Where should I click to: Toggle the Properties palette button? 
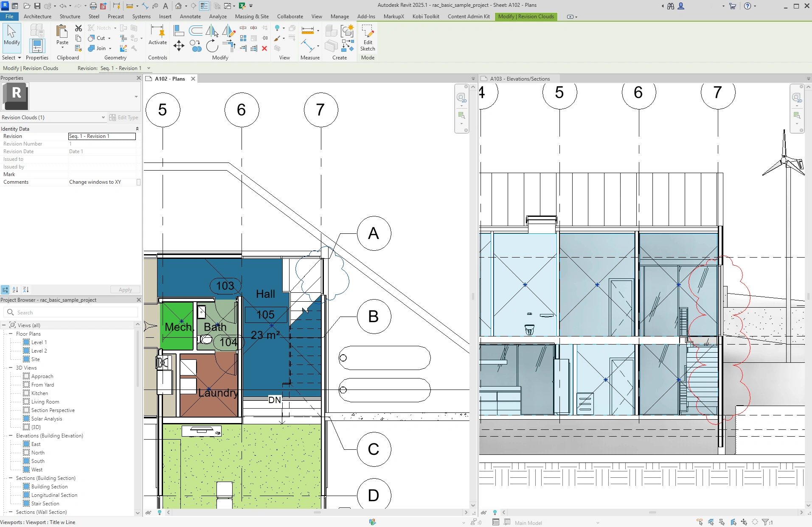(37, 46)
